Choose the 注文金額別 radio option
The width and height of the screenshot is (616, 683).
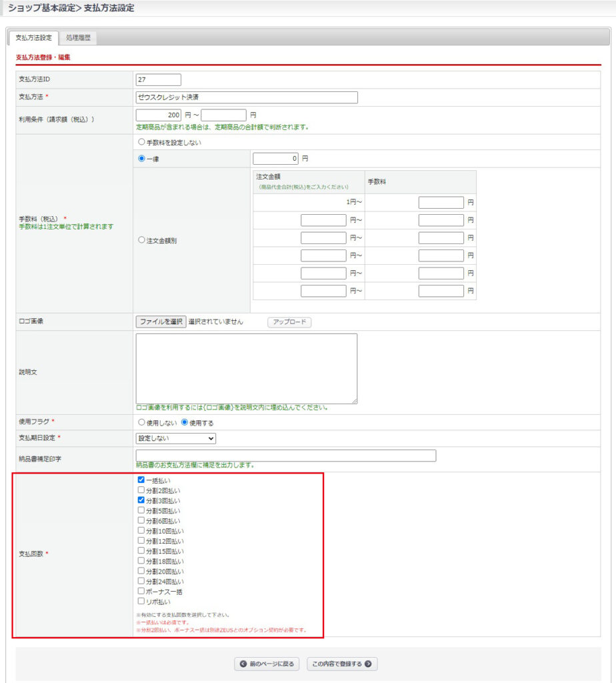141,240
